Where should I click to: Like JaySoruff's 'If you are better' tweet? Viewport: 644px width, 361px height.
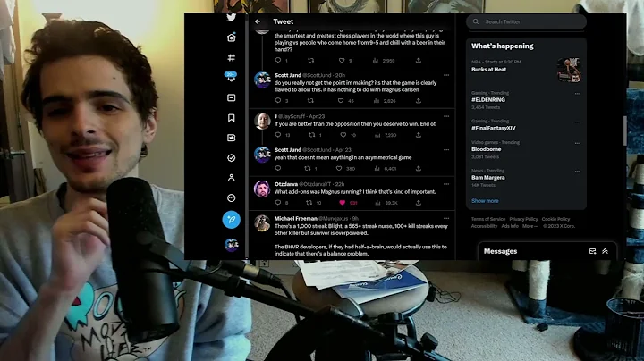coord(343,135)
